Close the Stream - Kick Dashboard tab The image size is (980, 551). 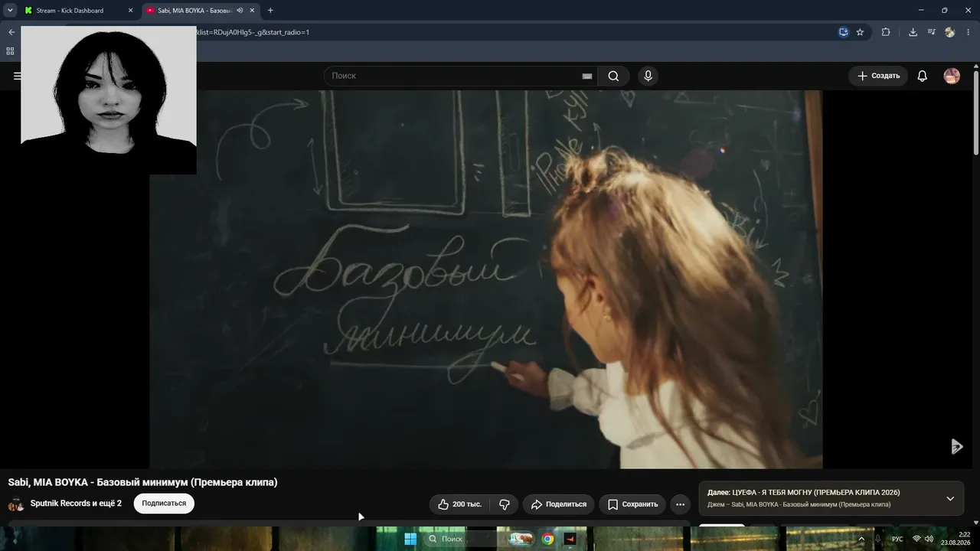tap(130, 11)
